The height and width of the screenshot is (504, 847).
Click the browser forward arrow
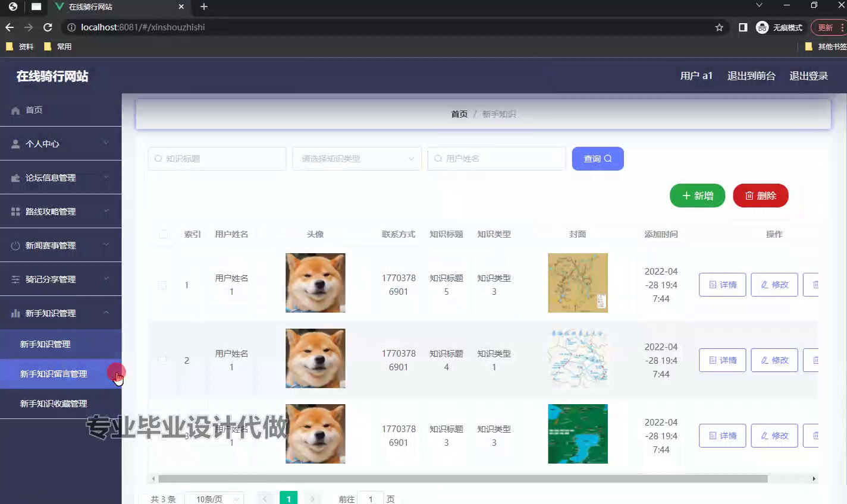(x=29, y=27)
